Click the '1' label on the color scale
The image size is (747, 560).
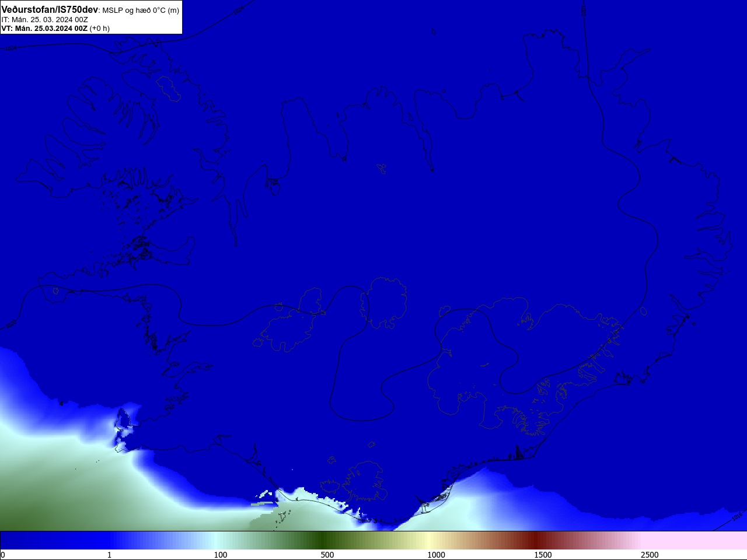tap(109, 555)
